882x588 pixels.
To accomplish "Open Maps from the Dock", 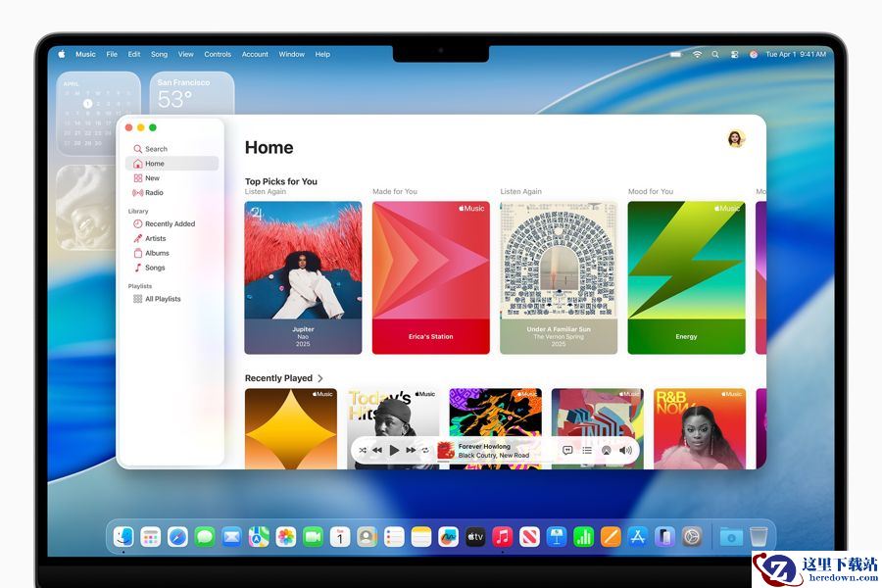I will [259, 537].
